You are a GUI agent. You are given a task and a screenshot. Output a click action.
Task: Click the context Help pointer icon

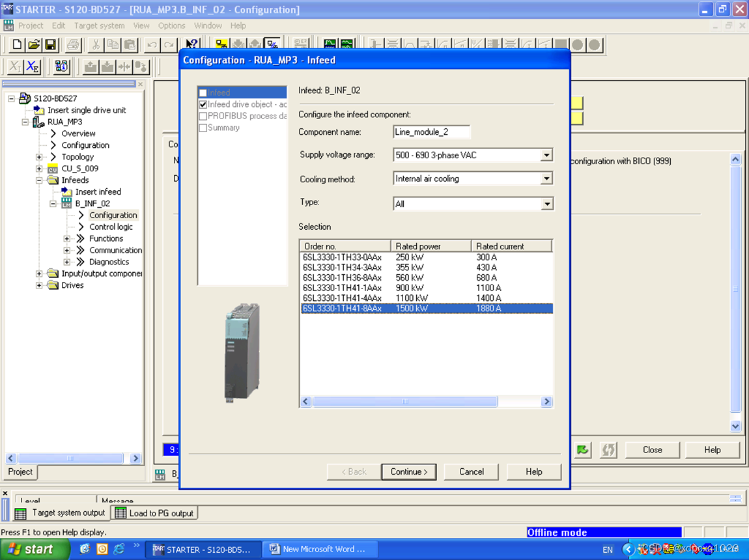[x=191, y=44]
